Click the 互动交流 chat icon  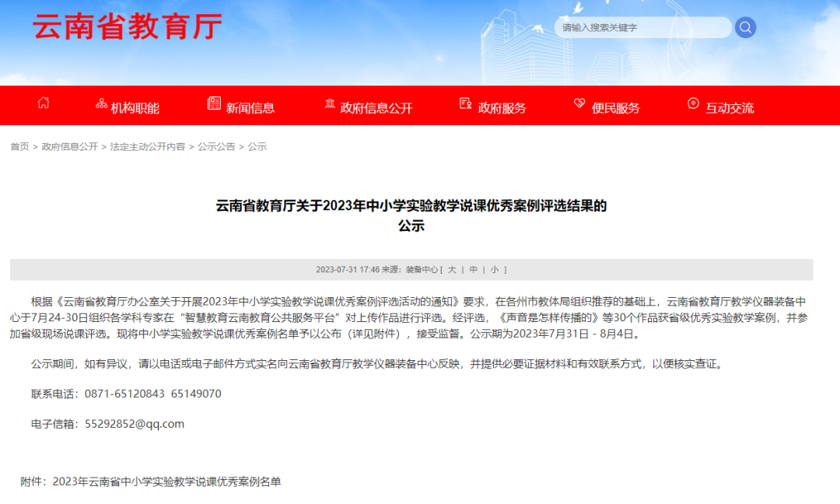693,103
